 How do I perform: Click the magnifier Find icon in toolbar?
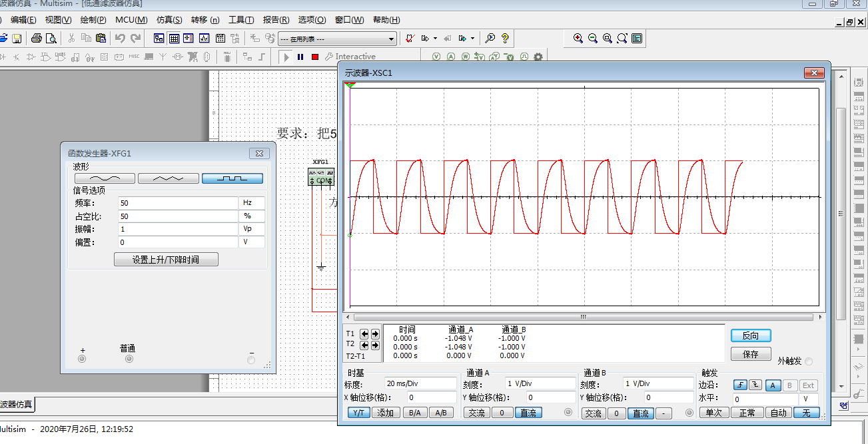[490, 38]
